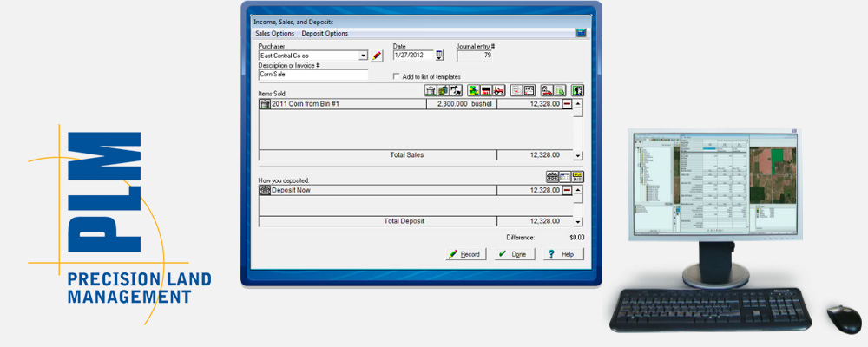Click the Done button
Viewport: 868px width, 347px height.
pos(513,254)
